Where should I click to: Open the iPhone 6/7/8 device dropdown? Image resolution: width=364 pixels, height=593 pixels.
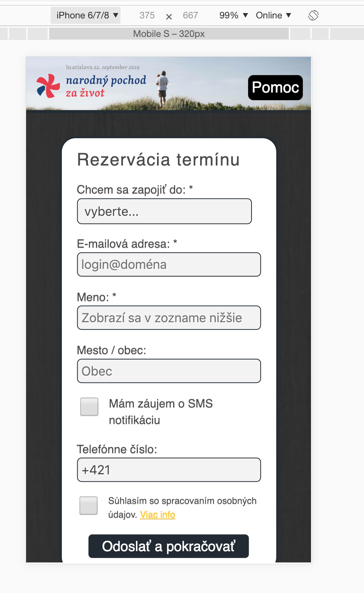(x=86, y=15)
